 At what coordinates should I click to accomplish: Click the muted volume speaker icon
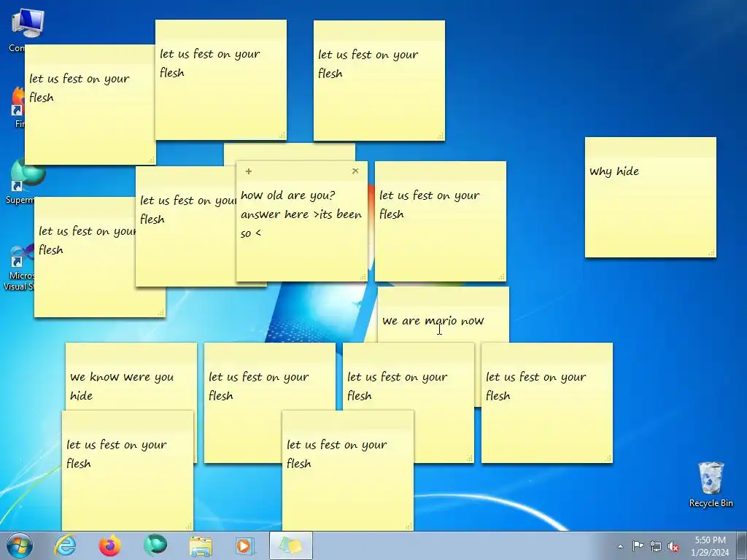673,546
